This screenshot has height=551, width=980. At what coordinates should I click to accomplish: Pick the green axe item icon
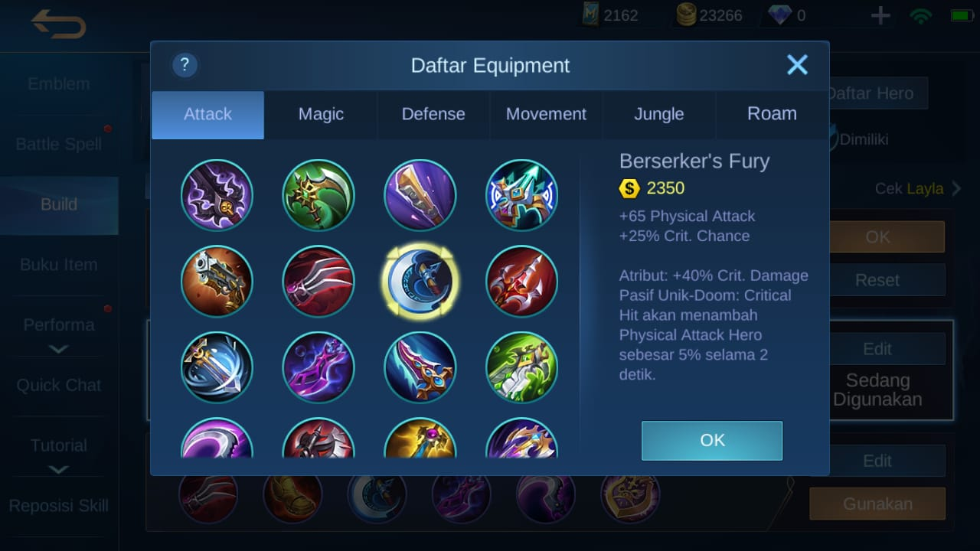click(x=318, y=195)
